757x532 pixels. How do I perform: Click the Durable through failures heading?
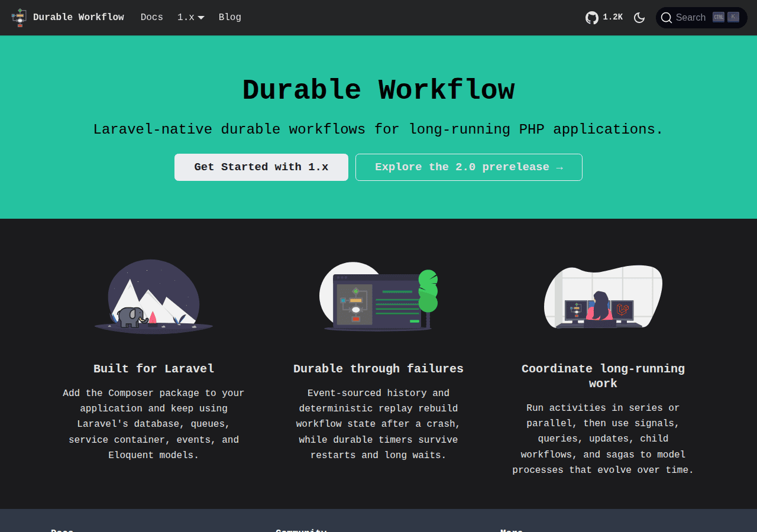click(x=378, y=369)
